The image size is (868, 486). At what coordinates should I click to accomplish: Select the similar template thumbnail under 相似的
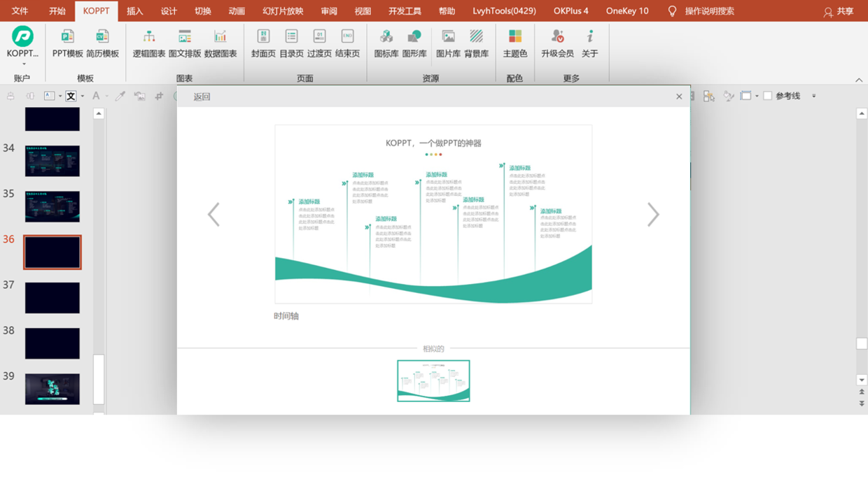[433, 380]
